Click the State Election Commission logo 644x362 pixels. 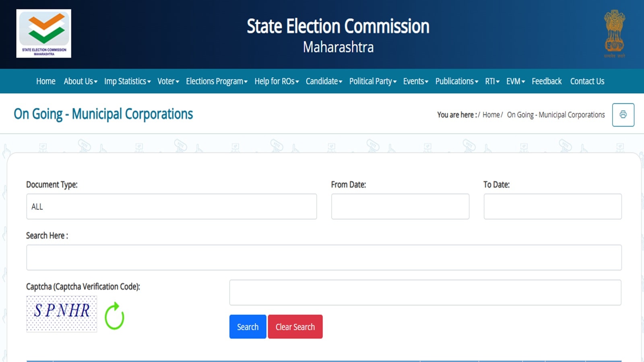point(43,33)
